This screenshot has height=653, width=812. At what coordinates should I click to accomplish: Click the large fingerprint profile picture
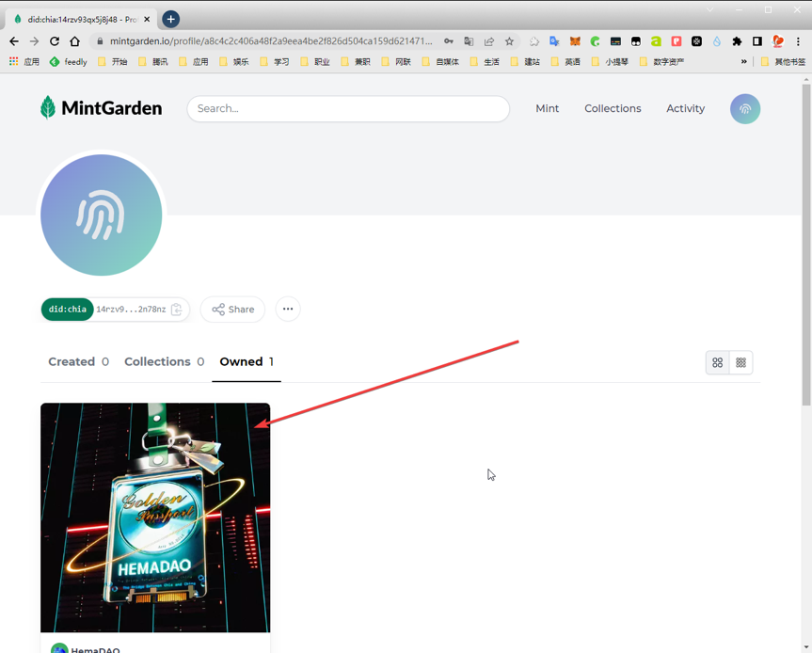[x=101, y=215]
